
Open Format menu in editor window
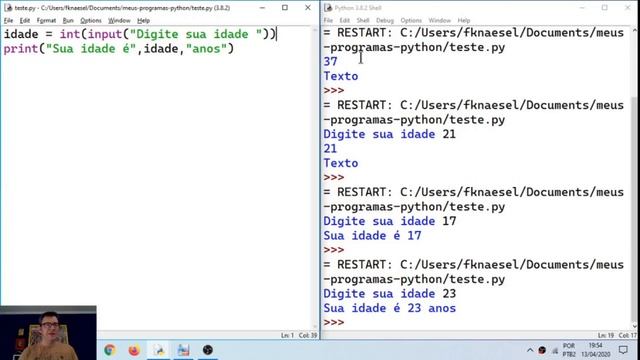point(46,20)
